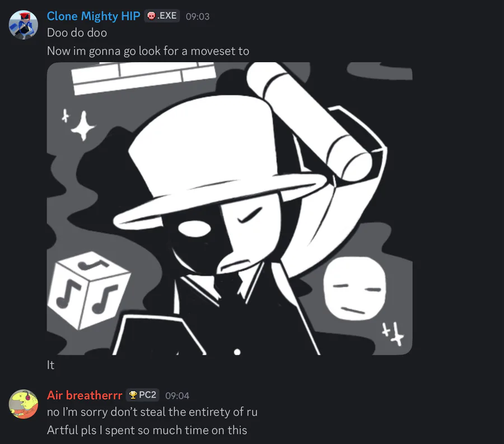This screenshot has width=504, height=444.
Task: Open Air breatherrr's avatar
Action: (24, 404)
